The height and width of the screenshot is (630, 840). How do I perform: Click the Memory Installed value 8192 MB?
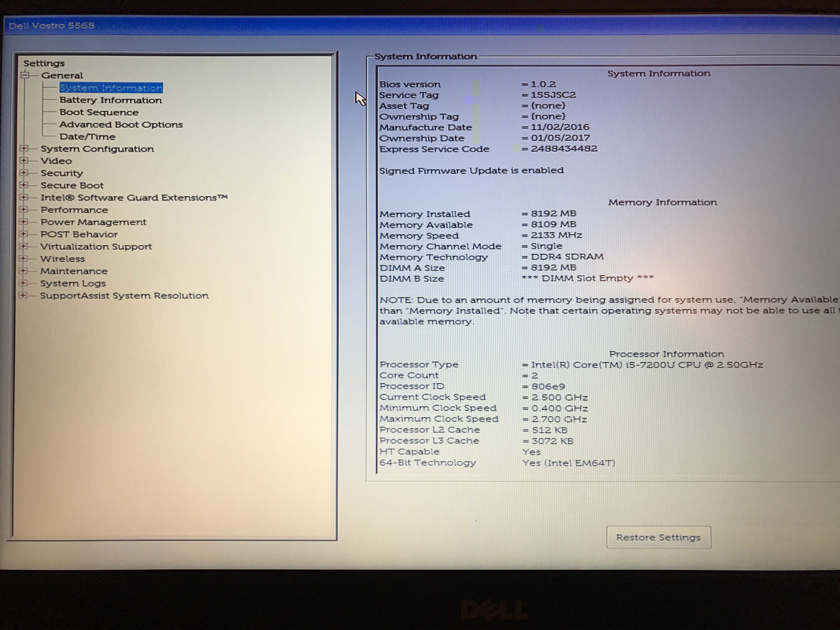coord(553,214)
